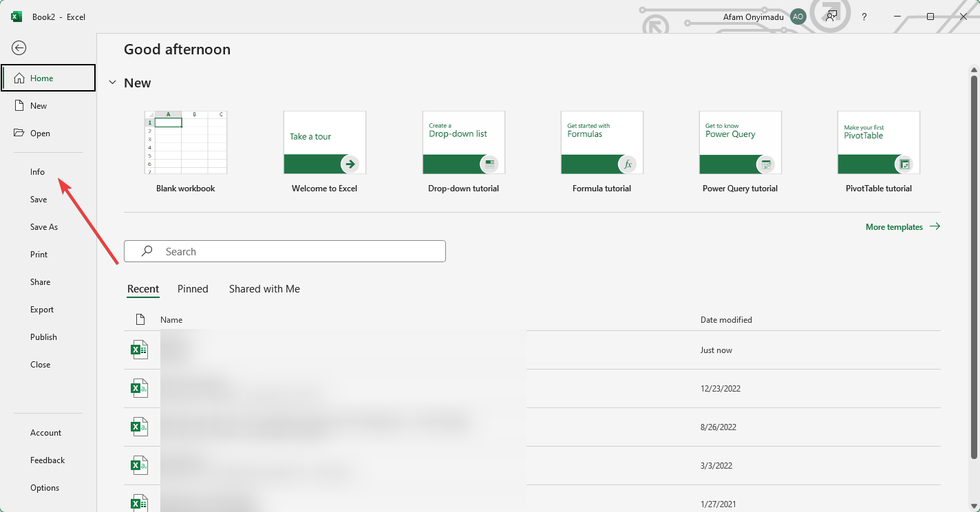Open the Welcome to Excel tour template
This screenshot has width=980, height=512.
325,152
